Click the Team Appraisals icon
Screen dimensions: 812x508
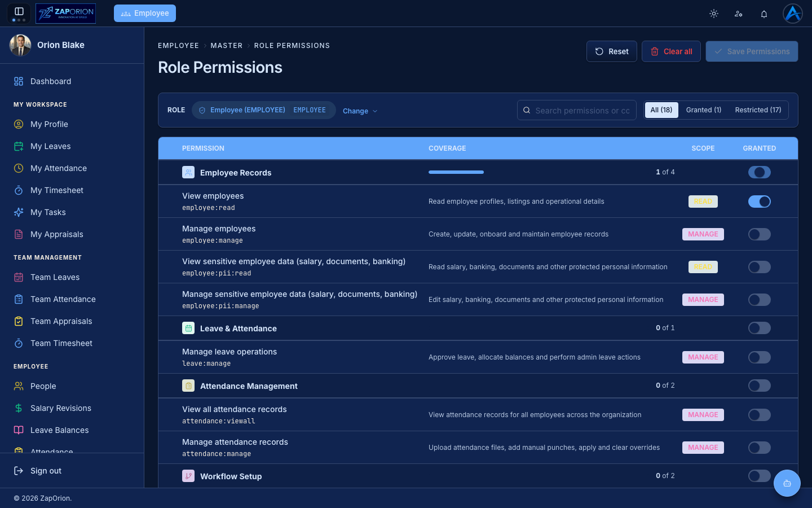point(19,321)
